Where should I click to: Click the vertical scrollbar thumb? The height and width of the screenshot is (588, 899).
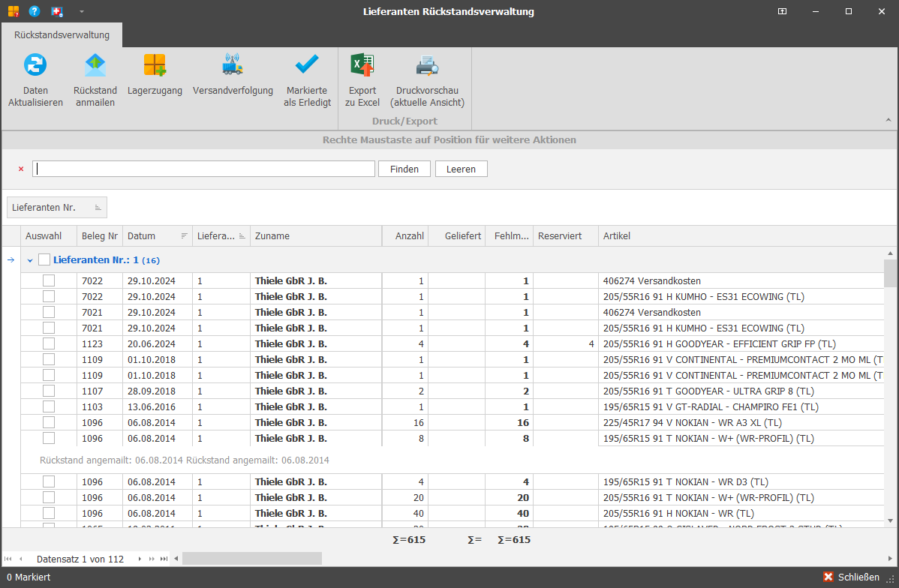[890, 273]
